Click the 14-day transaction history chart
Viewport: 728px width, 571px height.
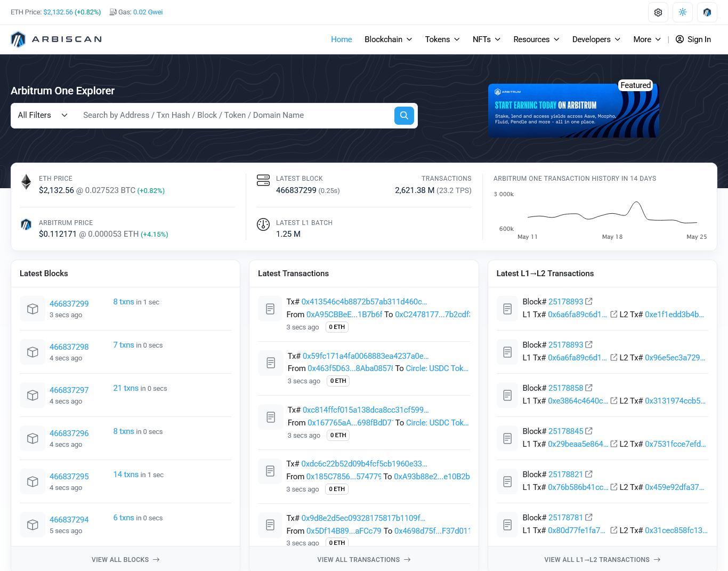click(x=600, y=215)
